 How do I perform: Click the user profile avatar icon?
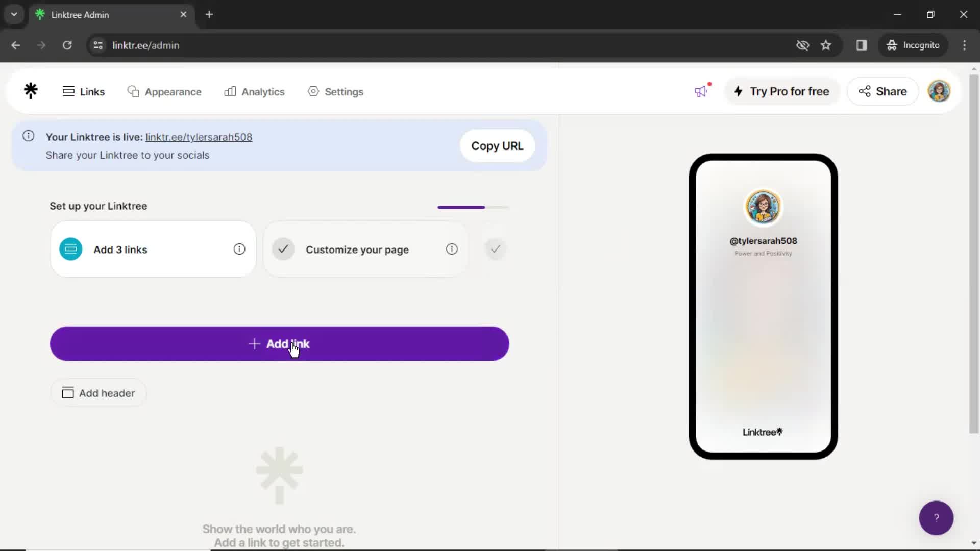tap(939, 91)
